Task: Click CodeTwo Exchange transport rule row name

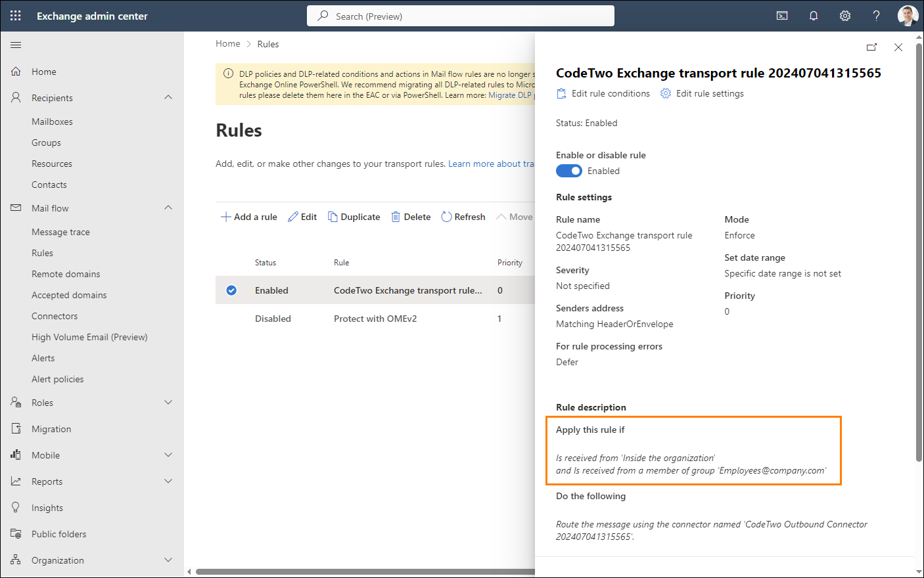Action: coord(408,290)
